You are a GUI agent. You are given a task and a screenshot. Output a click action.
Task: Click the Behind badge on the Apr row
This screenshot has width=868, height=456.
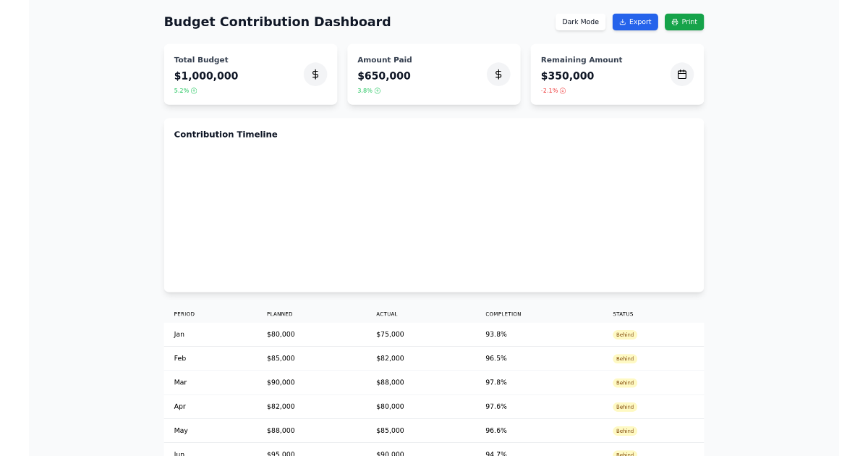pos(624,407)
